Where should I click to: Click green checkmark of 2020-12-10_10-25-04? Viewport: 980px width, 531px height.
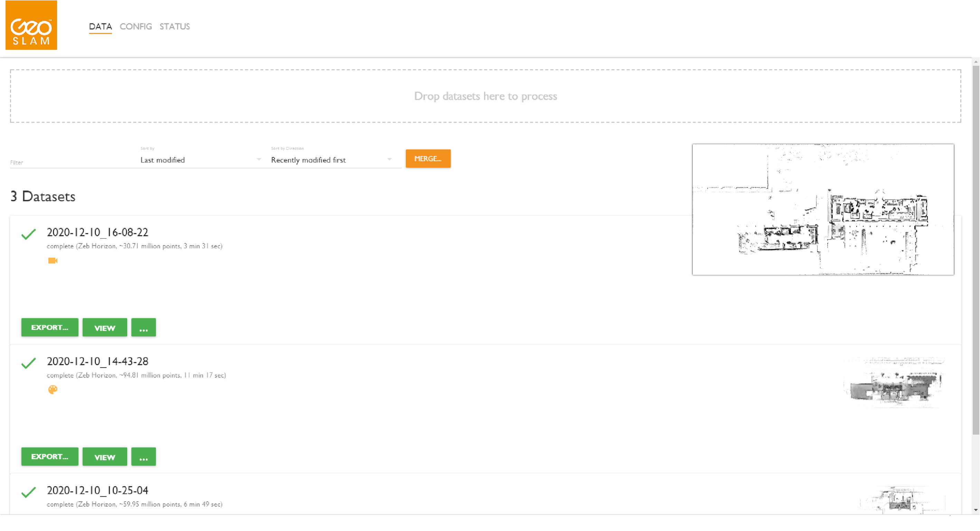click(29, 492)
